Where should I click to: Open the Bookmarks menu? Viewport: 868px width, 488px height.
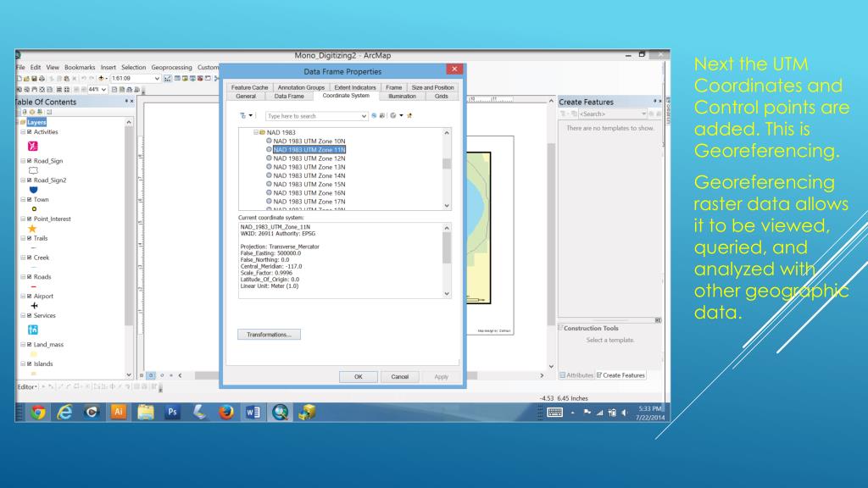(x=80, y=68)
